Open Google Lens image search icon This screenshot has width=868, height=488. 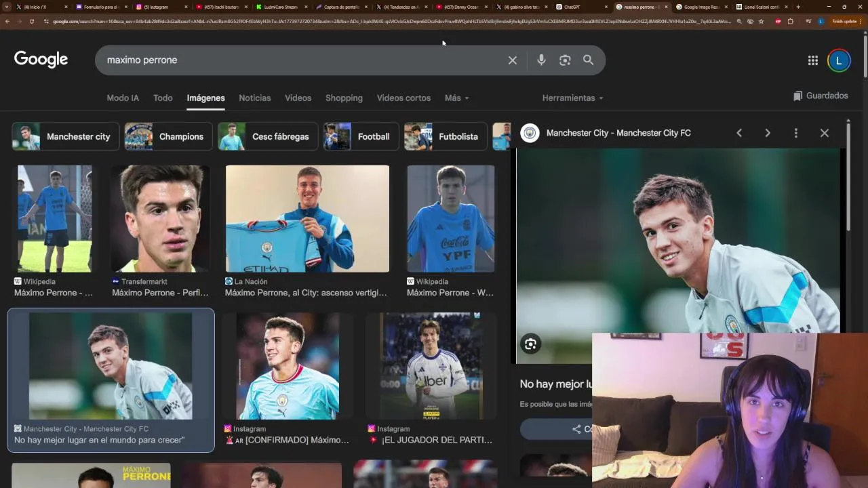pyautogui.click(x=565, y=60)
